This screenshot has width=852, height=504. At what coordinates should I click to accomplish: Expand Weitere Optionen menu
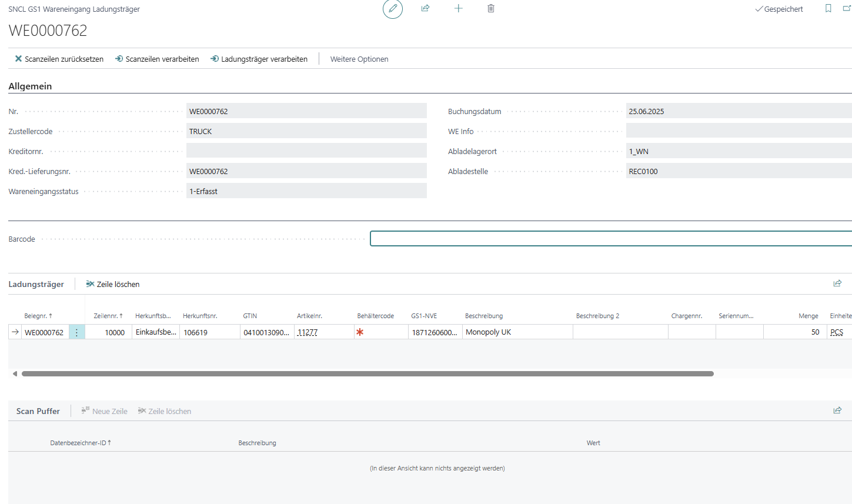pyautogui.click(x=359, y=59)
